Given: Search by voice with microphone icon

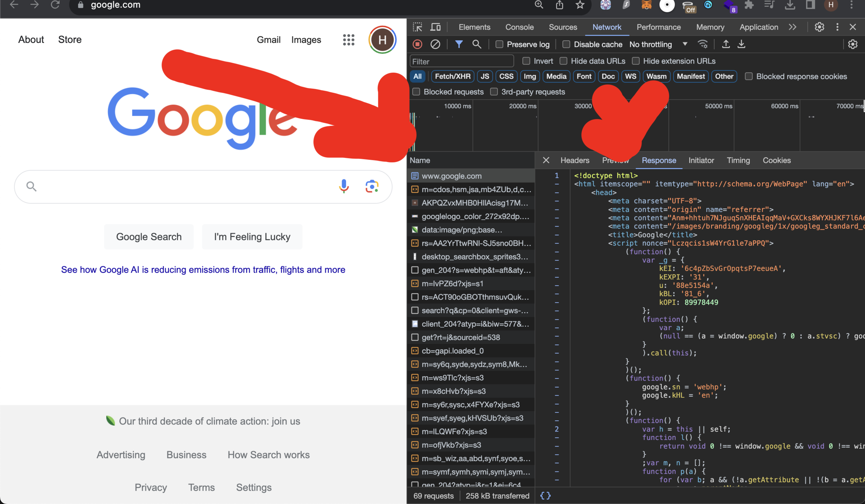Looking at the screenshot, I should 344,186.
